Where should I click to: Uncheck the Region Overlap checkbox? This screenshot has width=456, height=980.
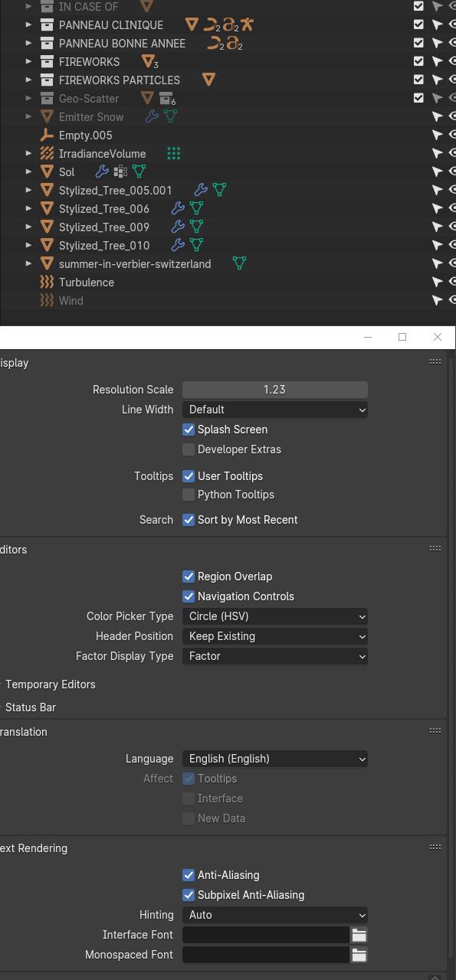(189, 577)
